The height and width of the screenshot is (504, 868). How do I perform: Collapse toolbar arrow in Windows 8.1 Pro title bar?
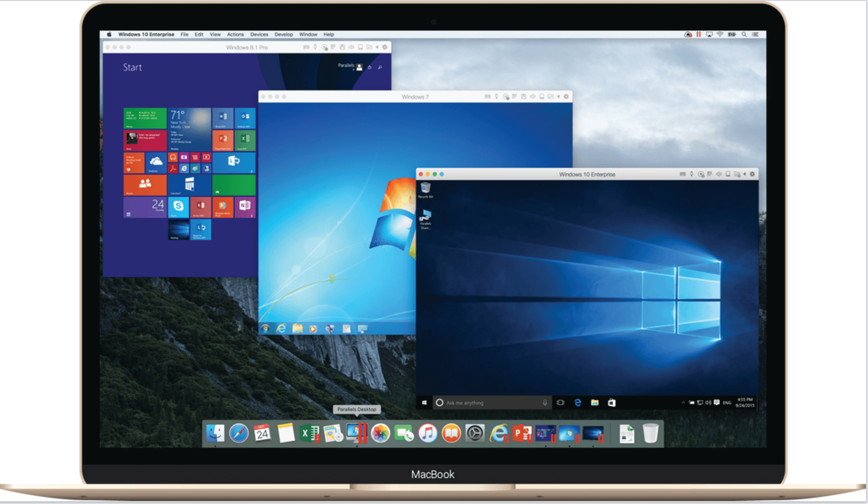coord(377,47)
